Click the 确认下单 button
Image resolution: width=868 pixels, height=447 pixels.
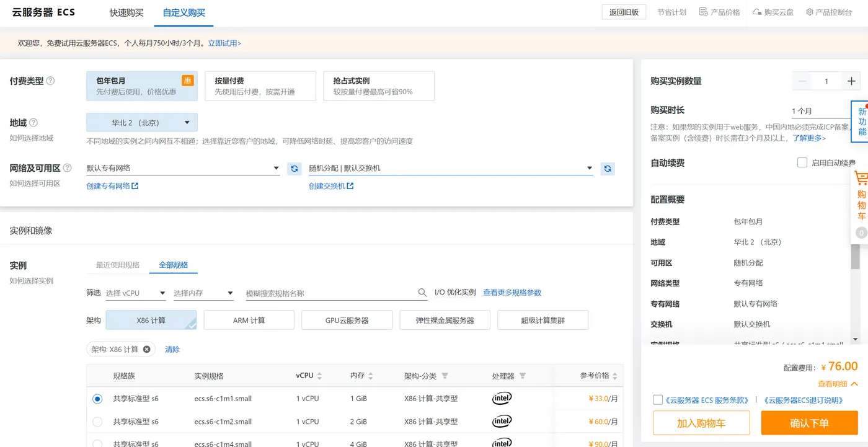810,423
